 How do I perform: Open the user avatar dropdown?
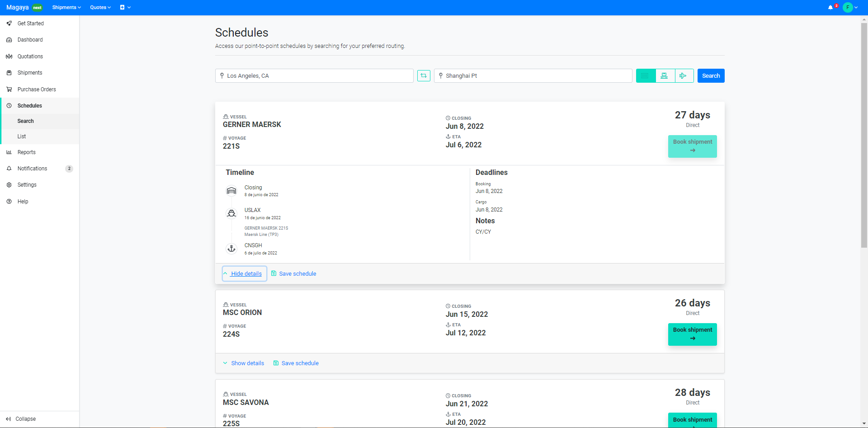[850, 8]
